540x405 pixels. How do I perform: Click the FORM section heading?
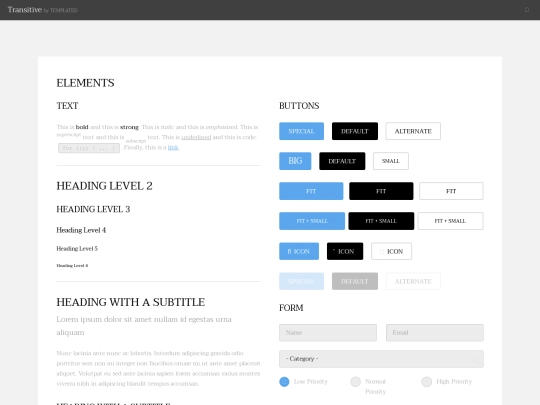point(291,308)
